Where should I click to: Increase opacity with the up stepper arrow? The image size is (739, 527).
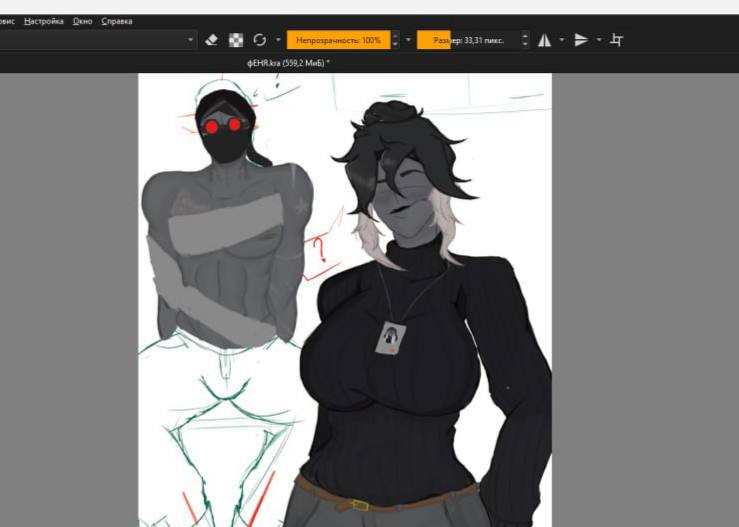click(x=395, y=35)
